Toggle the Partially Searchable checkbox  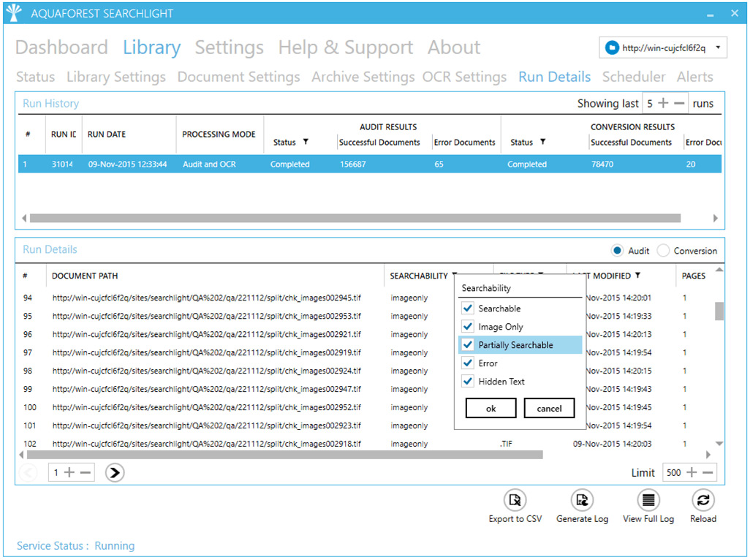468,344
